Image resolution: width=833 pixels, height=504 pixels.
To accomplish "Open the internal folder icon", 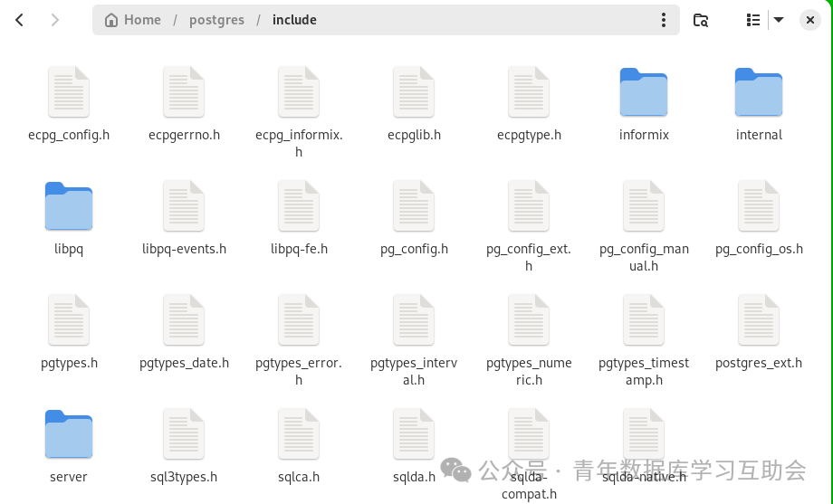I will click(x=759, y=92).
